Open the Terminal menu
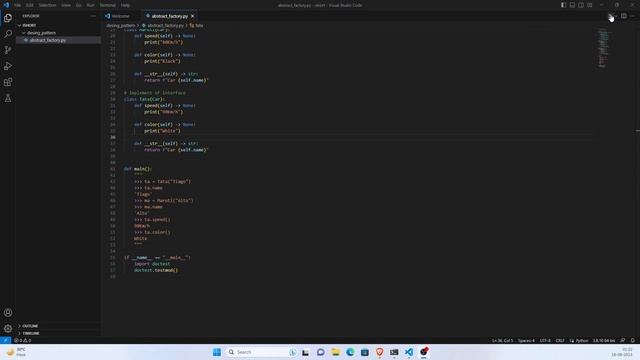640x360 pixels. (108, 5)
